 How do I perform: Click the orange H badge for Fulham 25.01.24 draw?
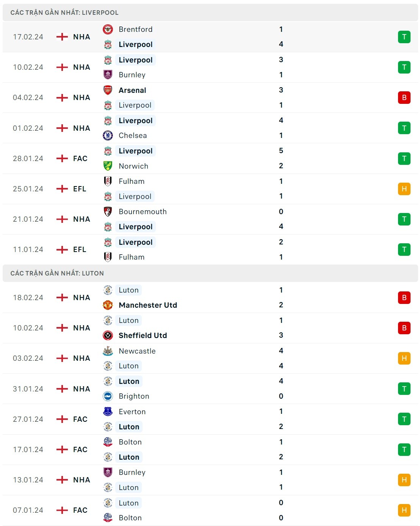tap(404, 189)
